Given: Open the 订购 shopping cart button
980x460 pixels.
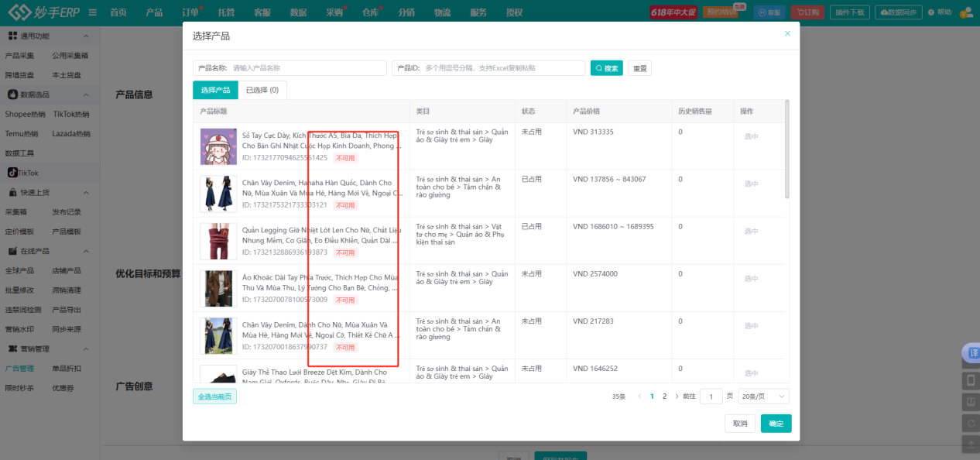Looking at the screenshot, I should 808,12.
